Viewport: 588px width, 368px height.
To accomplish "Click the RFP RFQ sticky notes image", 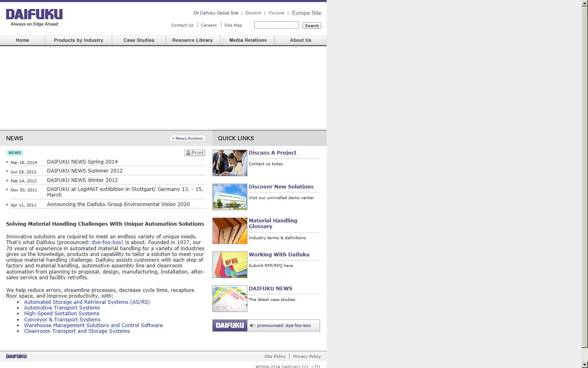I will (x=229, y=265).
